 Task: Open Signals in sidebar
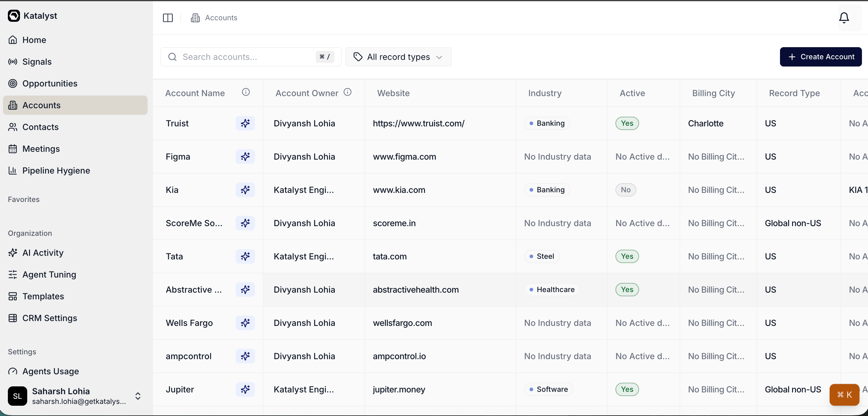tap(75, 62)
